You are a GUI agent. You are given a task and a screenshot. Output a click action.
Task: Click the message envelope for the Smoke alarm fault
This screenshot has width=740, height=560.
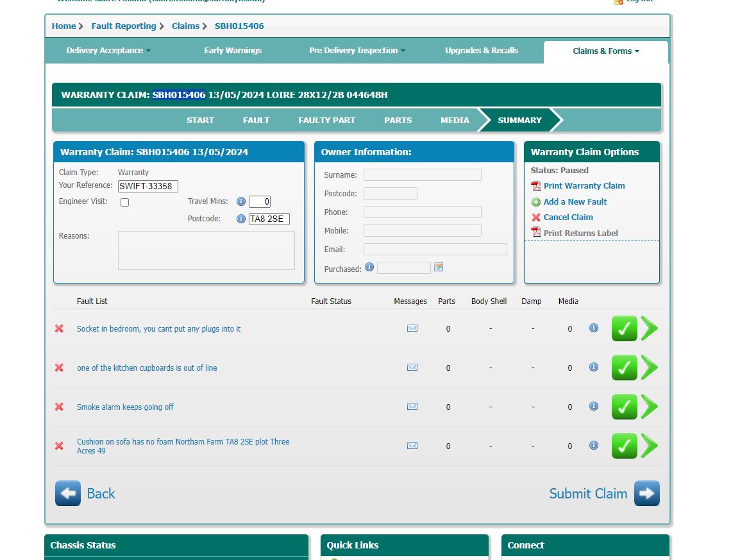412,407
